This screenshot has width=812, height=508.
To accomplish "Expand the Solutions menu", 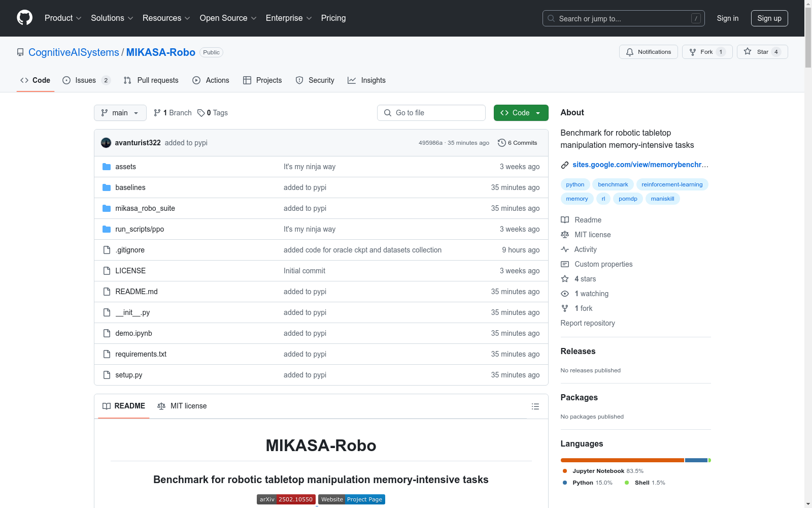I will click(112, 18).
